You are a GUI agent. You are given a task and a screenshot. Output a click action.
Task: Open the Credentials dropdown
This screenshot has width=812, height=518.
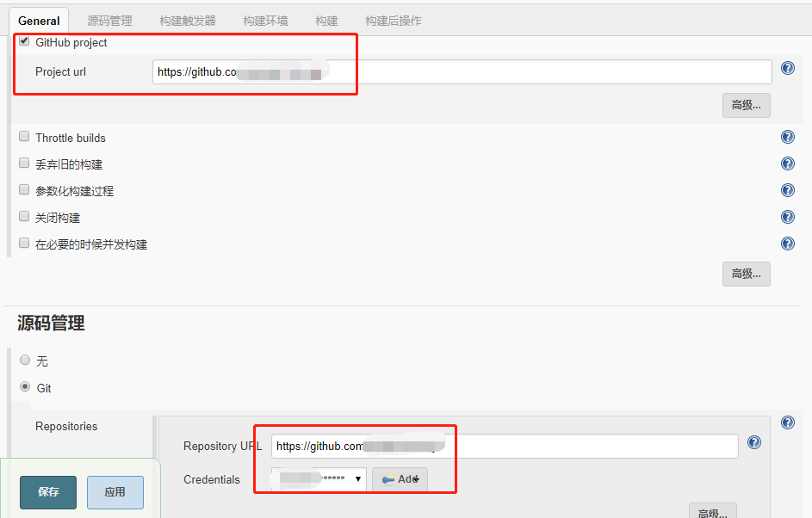(319, 478)
